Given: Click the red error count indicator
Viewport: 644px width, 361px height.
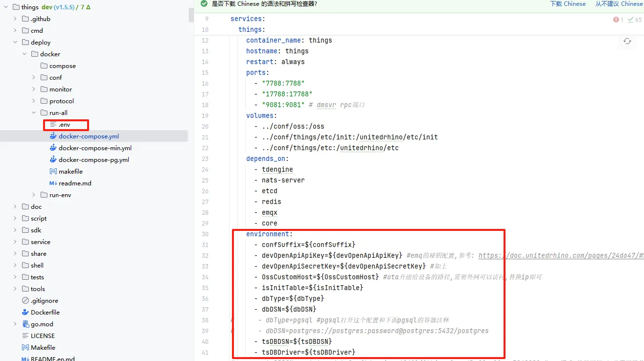Looking at the screenshot, I should coord(618,20).
